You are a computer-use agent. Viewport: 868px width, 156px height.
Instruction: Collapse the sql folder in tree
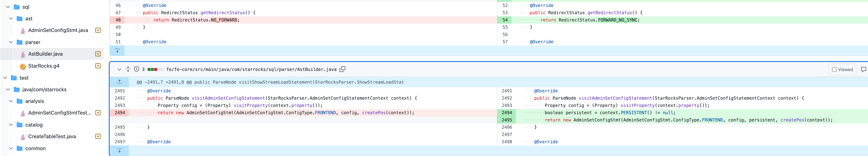tap(8, 7)
